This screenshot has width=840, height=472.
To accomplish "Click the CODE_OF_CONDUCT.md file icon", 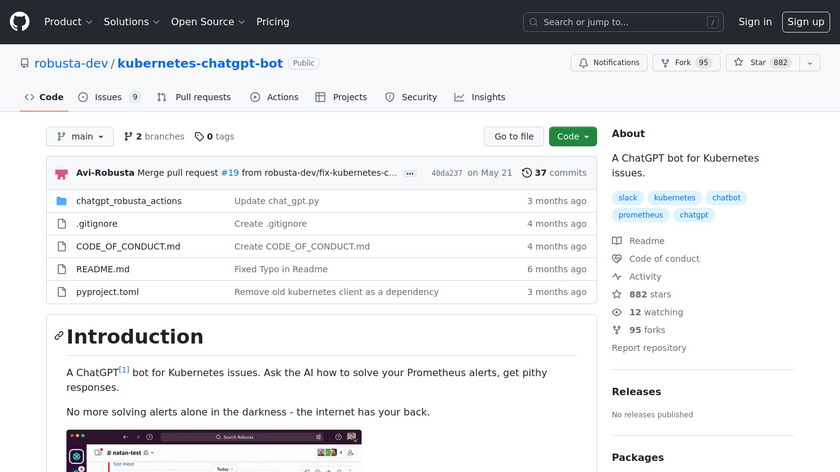I will pos(62,246).
